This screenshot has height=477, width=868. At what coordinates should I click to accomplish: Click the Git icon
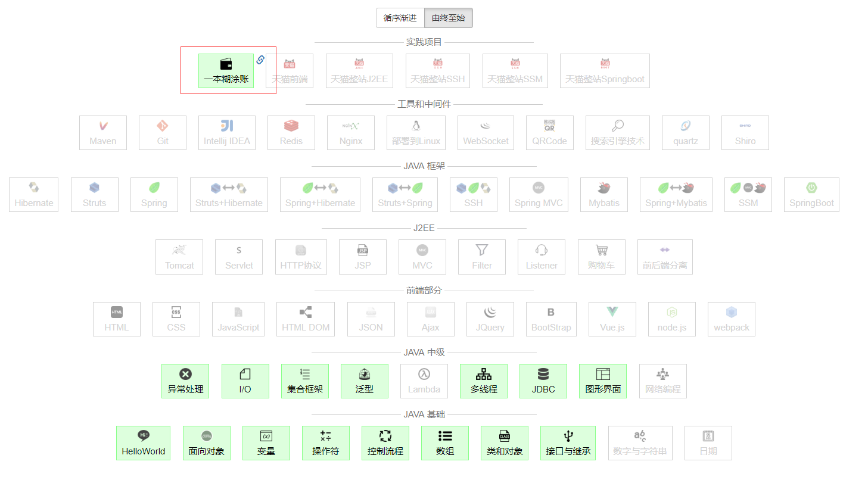pyautogui.click(x=162, y=132)
